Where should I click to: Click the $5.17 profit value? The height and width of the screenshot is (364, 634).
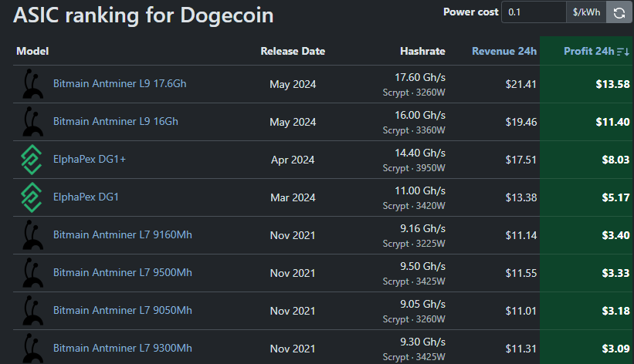click(615, 197)
